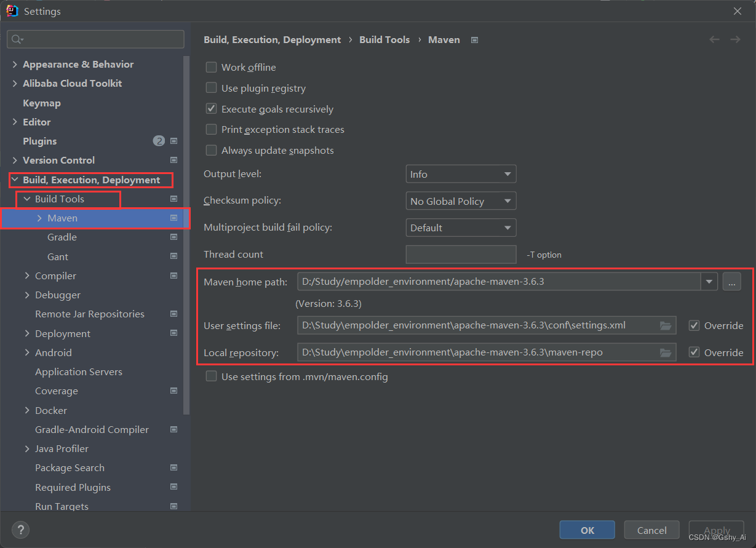Close the Settings dialog
The height and width of the screenshot is (548, 756).
(737, 11)
